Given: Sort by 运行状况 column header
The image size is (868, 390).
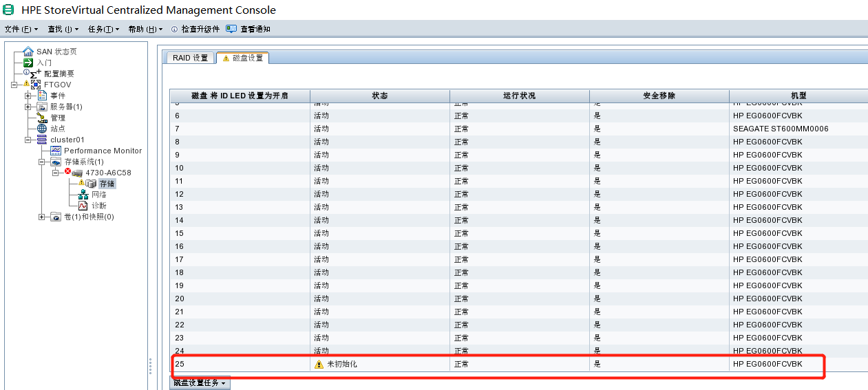Looking at the screenshot, I should pos(520,96).
